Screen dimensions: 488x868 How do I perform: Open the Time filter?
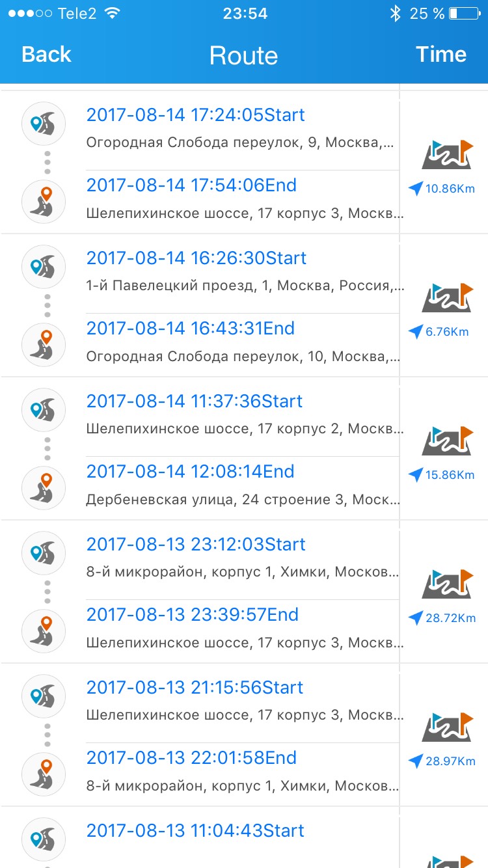pyautogui.click(x=441, y=55)
